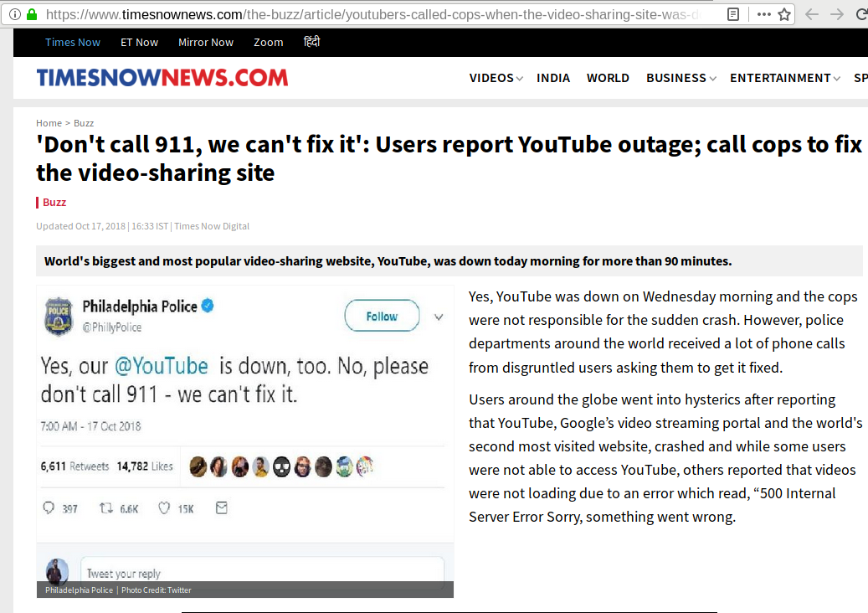Switch to the ET Now tab

(x=139, y=42)
